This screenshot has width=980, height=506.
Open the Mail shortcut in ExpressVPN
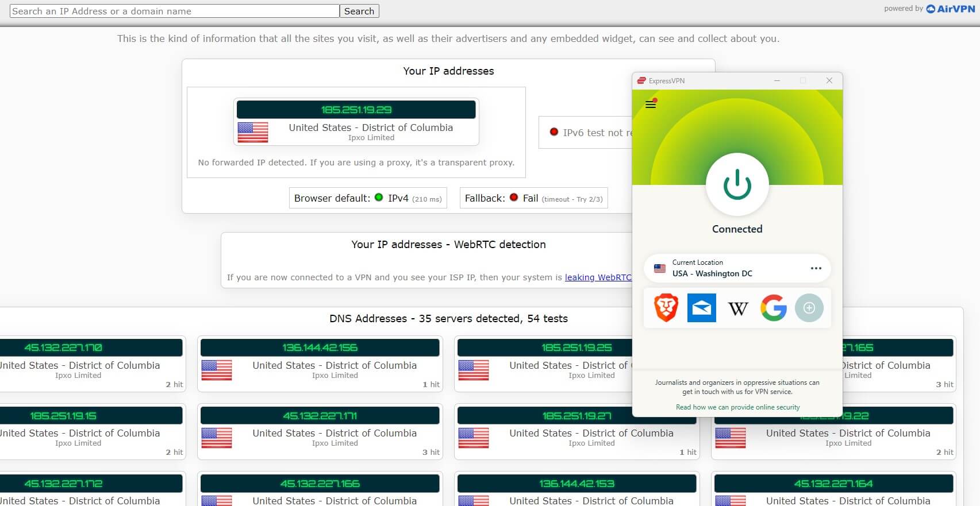coord(702,308)
